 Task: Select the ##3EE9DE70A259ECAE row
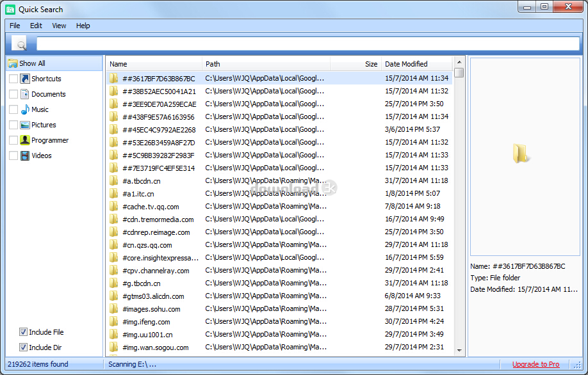point(279,104)
